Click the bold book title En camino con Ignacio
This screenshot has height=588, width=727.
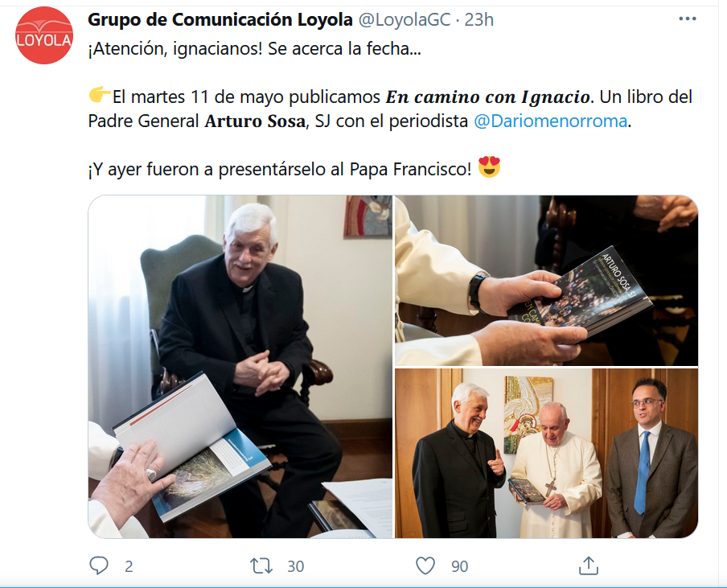coord(488,97)
